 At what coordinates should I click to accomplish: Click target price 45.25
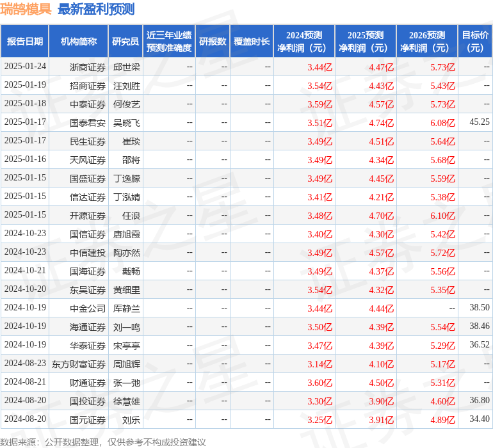[x=480, y=122]
